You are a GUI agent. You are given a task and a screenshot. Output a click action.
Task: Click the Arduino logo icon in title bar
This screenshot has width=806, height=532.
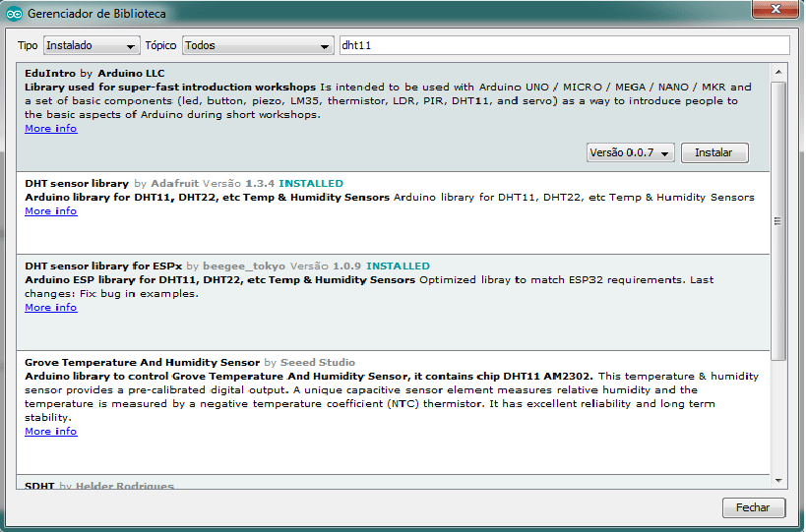[14, 14]
